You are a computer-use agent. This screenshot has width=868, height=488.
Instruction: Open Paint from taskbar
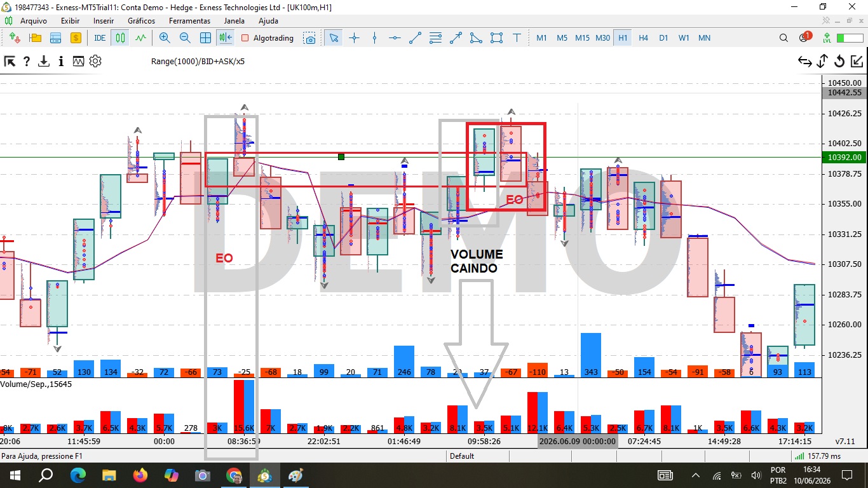[x=296, y=475]
